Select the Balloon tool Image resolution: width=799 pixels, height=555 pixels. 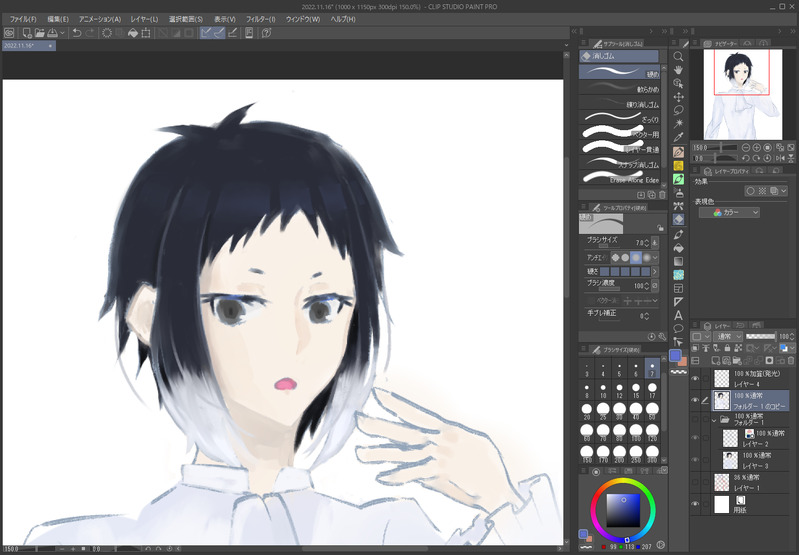click(678, 329)
